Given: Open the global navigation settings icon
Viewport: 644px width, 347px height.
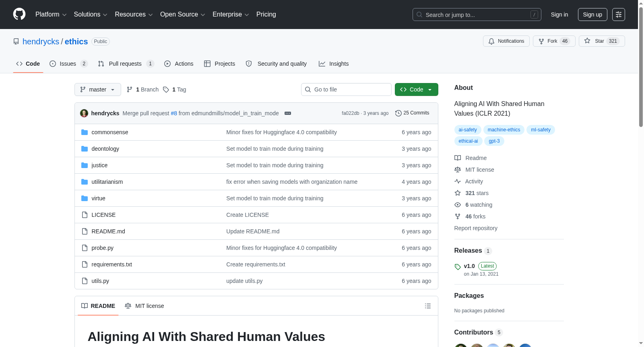Looking at the screenshot, I should pyautogui.click(x=619, y=15).
